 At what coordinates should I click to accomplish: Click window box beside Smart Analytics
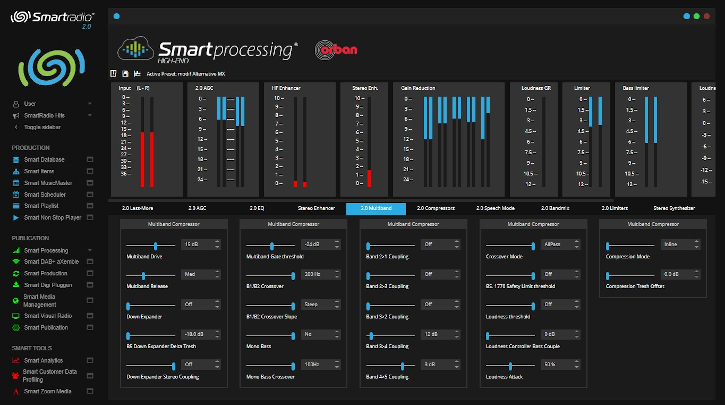(x=90, y=361)
